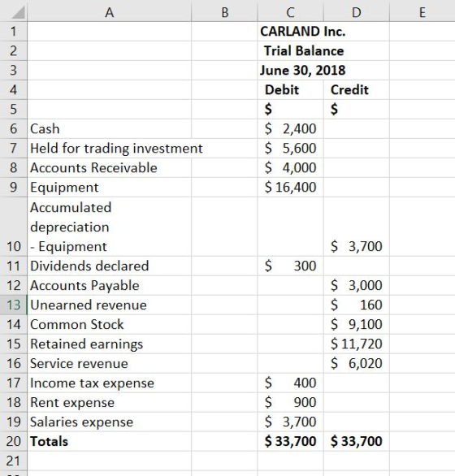Click the 'Credit' column heading cell
The height and width of the screenshot is (476, 455).
point(357,90)
